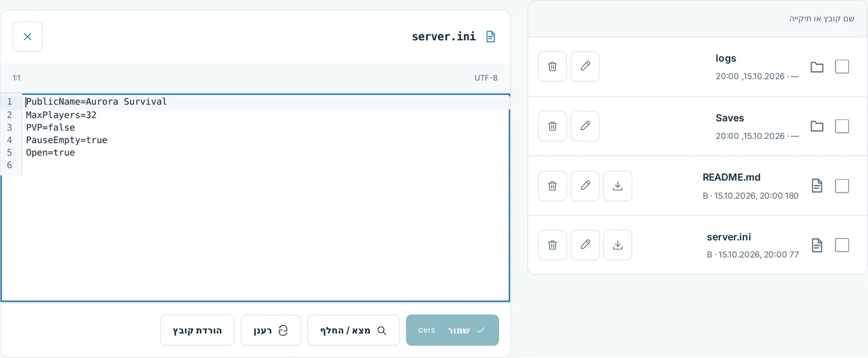Image resolution: width=868 pixels, height=358 pixels.
Task: Tick the server.ini checkbox
Action: [842, 245]
